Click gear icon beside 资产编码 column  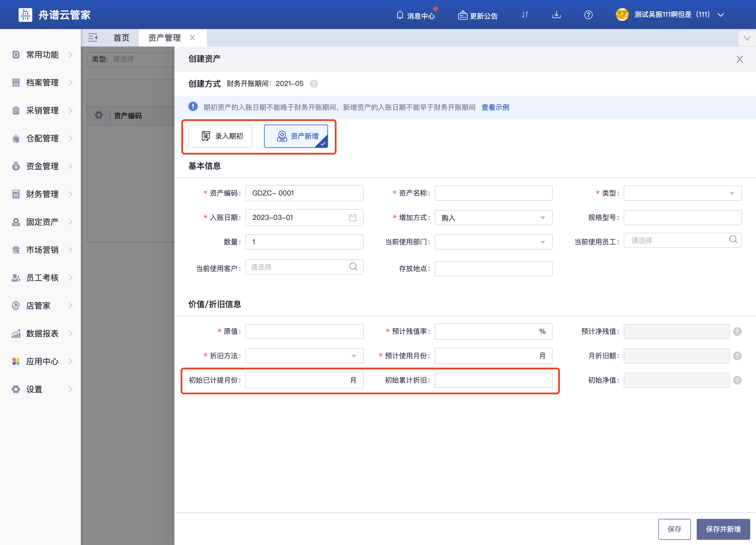99,115
